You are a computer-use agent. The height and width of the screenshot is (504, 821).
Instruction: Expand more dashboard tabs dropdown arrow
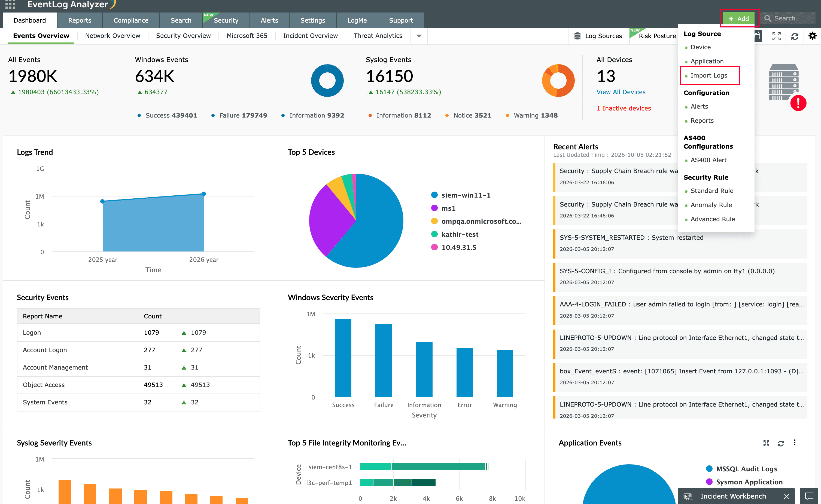click(419, 36)
